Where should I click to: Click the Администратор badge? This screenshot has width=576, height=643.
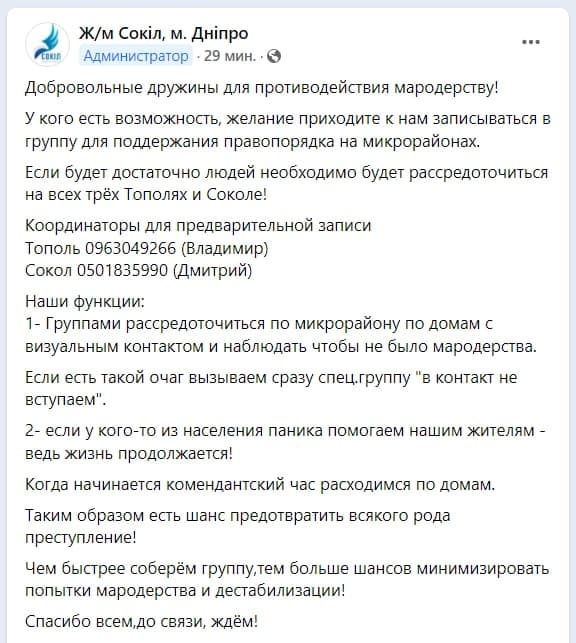(136, 56)
